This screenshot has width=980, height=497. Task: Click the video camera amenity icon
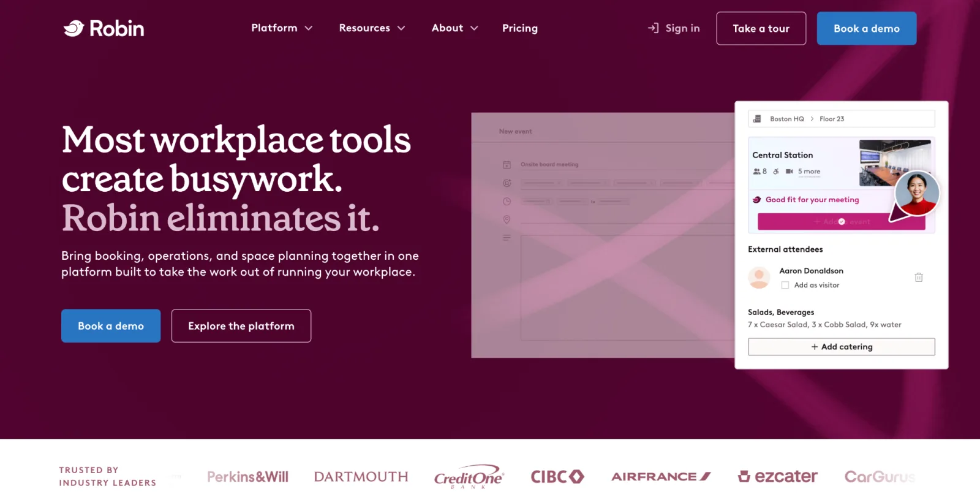[x=790, y=172]
